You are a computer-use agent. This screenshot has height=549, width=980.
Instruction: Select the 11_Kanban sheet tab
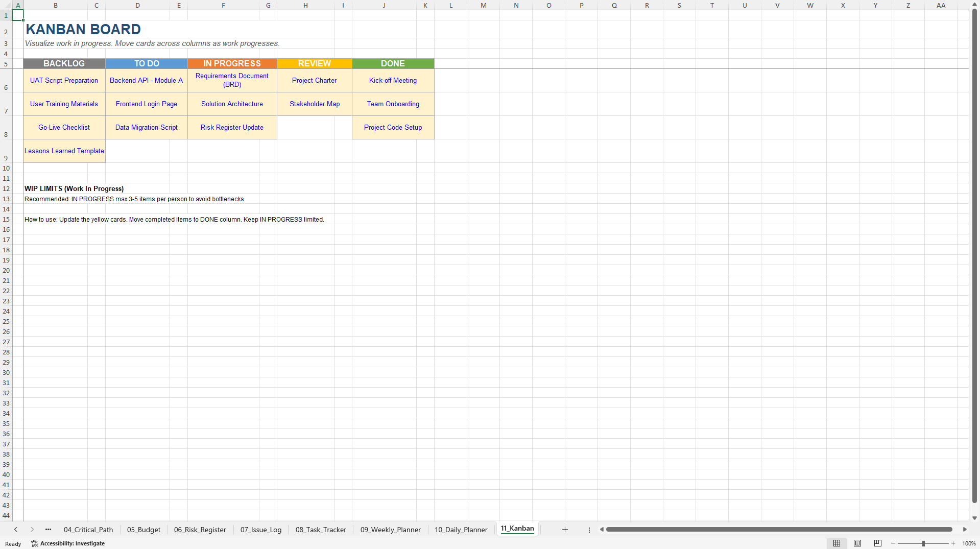[x=517, y=529]
